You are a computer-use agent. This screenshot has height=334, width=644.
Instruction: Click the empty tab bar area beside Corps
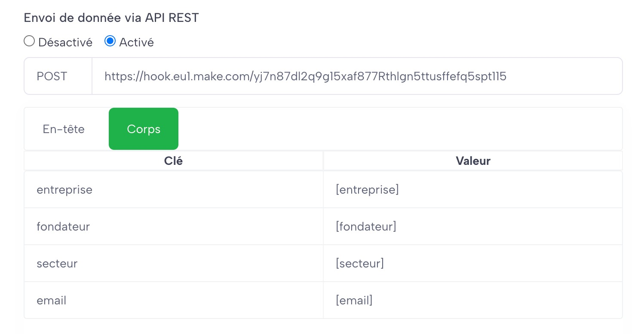pos(400,129)
